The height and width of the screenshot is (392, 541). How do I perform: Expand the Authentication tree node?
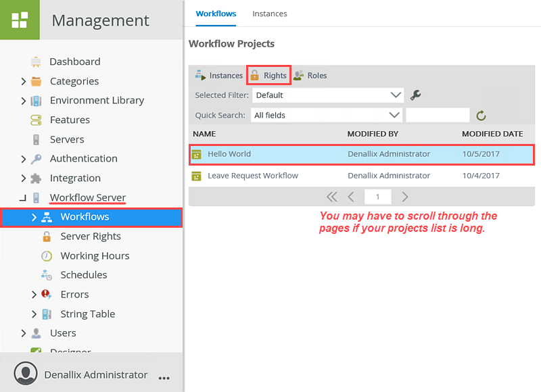[23, 159]
